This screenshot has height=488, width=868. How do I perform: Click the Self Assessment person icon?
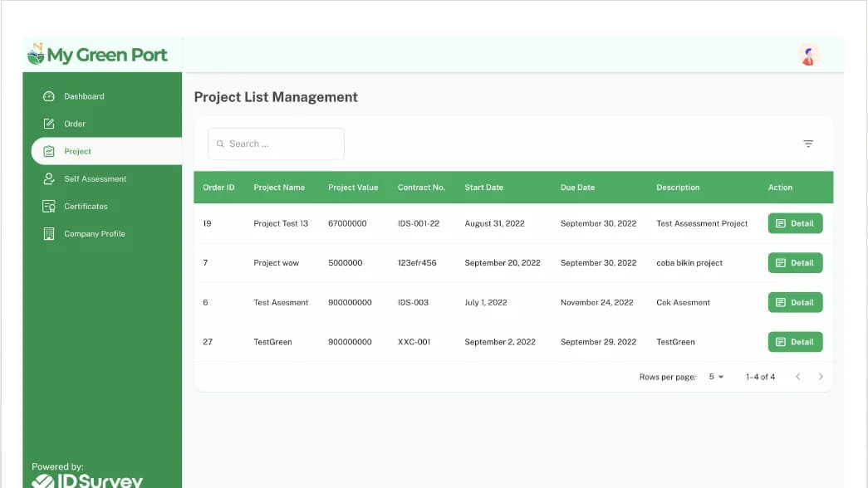(49, 178)
